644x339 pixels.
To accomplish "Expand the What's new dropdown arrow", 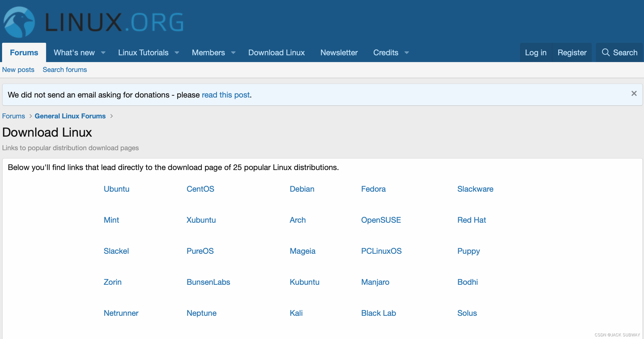I will tap(103, 53).
